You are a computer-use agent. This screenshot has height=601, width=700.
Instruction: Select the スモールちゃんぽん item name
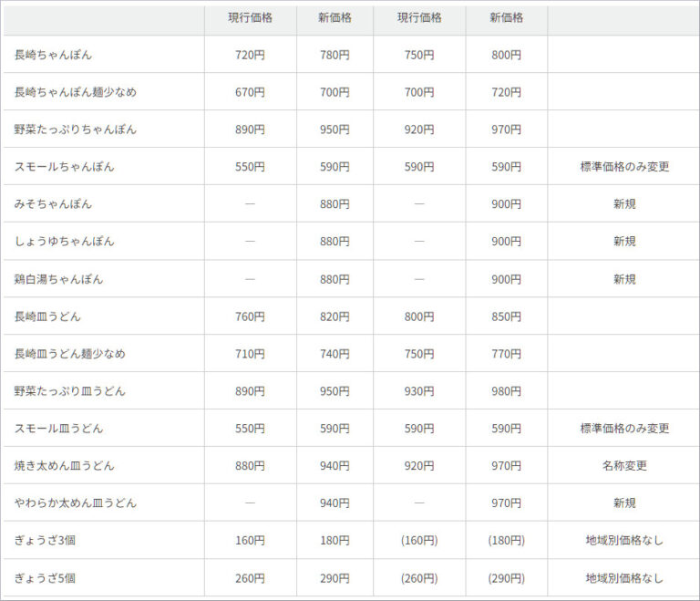pyautogui.click(x=64, y=167)
